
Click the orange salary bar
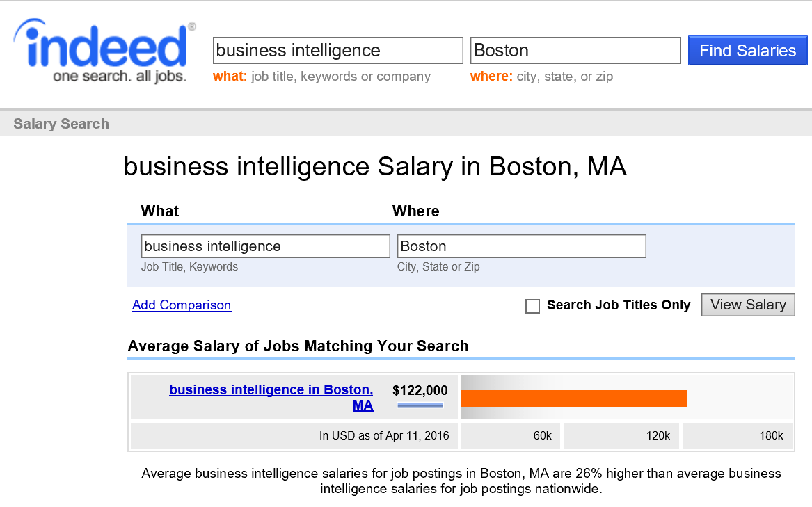click(x=573, y=399)
